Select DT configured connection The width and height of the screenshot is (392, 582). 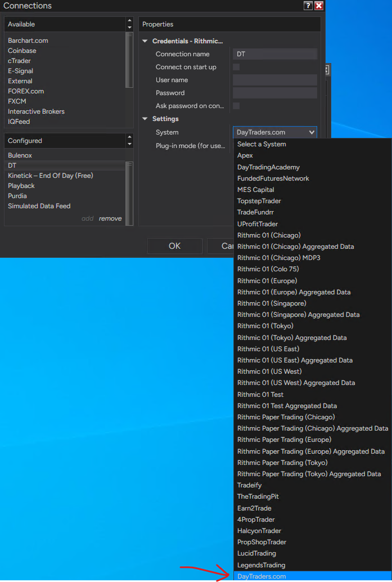coord(65,165)
